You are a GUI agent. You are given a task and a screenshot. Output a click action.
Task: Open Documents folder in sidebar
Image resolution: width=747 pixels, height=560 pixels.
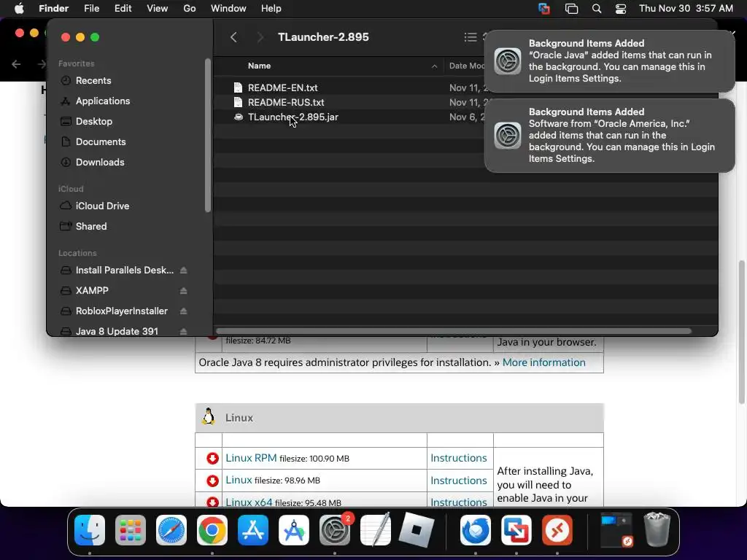coord(101,142)
